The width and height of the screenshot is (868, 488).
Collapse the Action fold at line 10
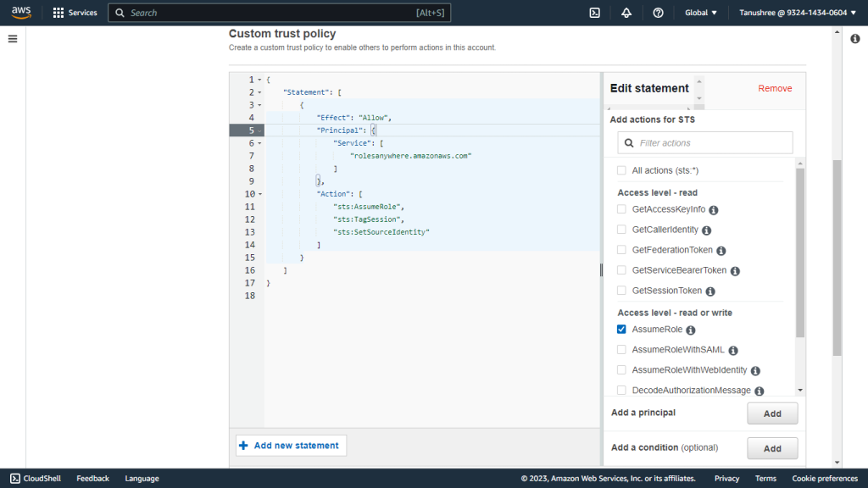click(x=259, y=194)
